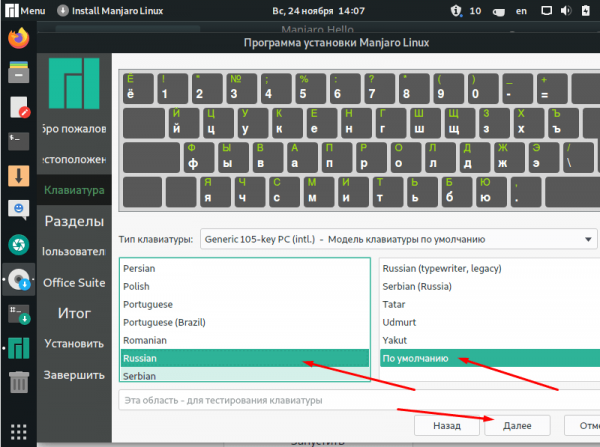Go to Установить step in sidebar
The image size is (600, 447).
point(74,344)
